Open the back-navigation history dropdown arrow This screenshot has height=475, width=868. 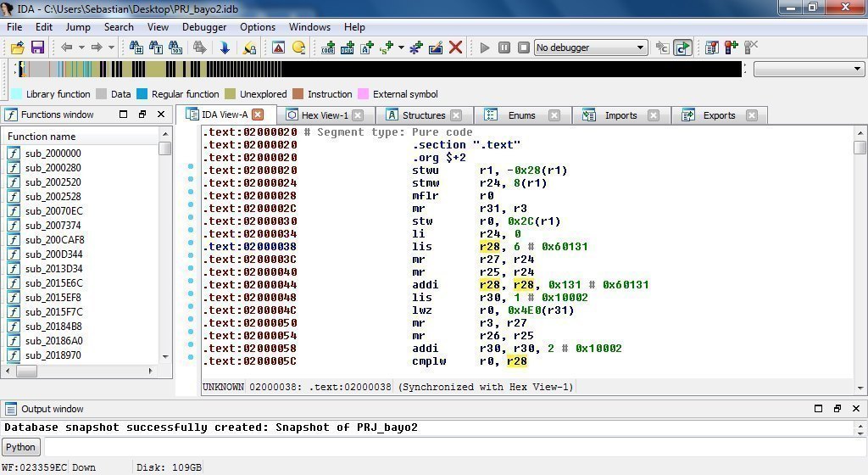coord(81,47)
